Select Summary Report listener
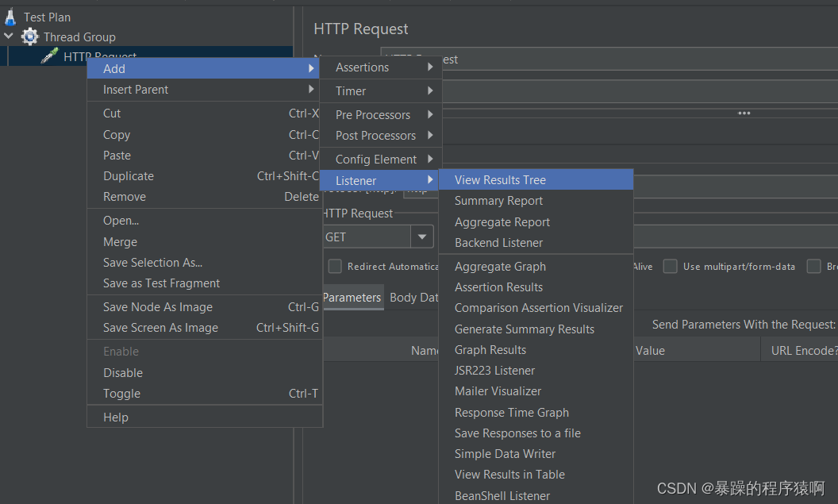The image size is (838, 504). pos(536,201)
